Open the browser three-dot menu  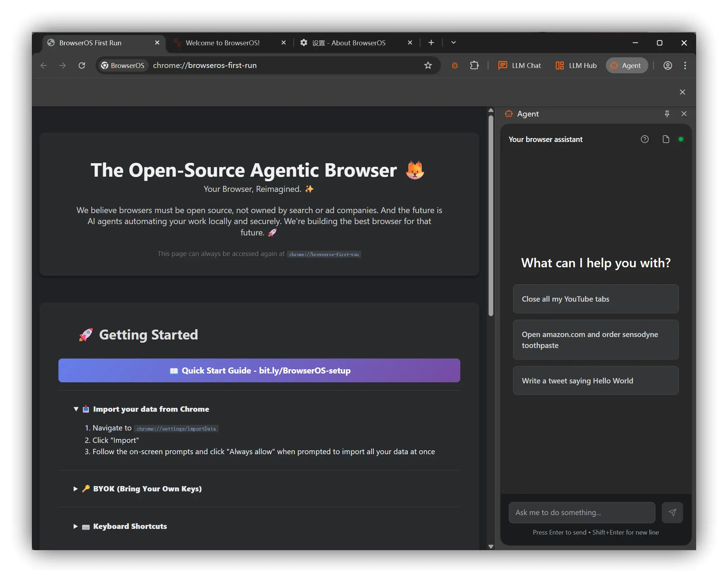(685, 65)
